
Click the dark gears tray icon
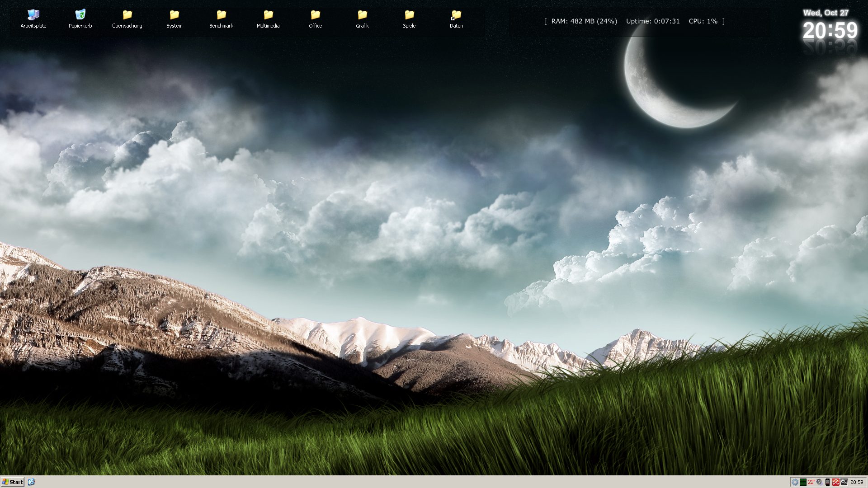point(844,482)
